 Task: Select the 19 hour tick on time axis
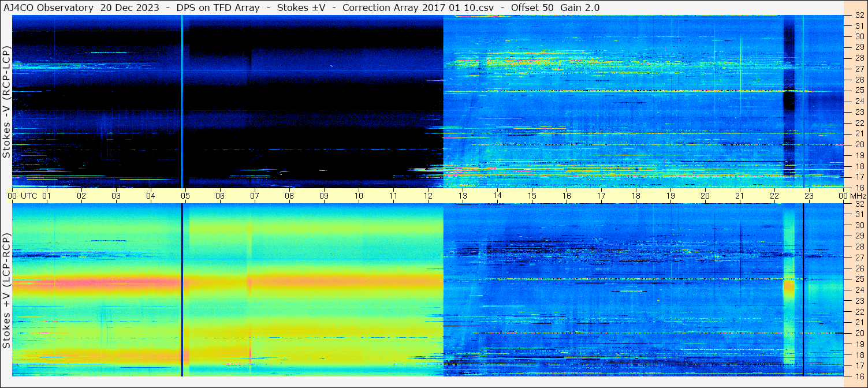[x=670, y=196]
